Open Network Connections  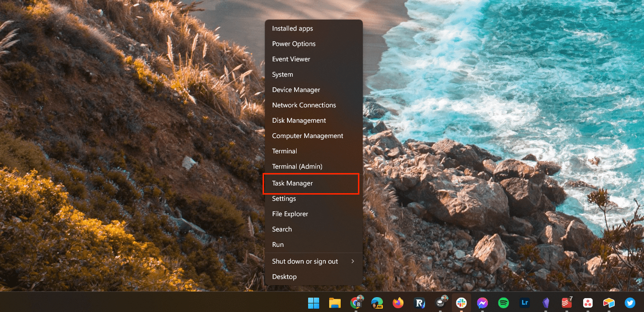(x=313, y=105)
